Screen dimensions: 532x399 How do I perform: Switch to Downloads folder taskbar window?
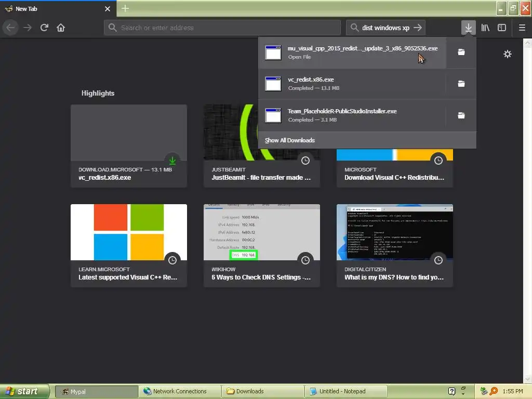(x=262, y=391)
